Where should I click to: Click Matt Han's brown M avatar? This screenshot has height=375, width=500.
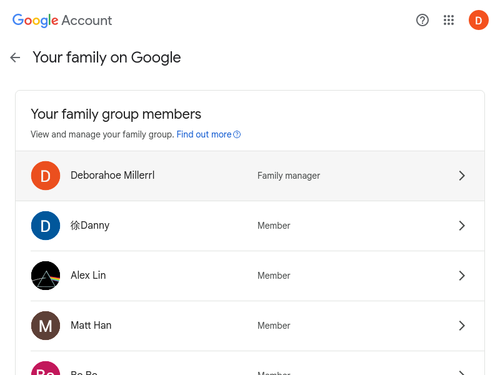point(46,326)
